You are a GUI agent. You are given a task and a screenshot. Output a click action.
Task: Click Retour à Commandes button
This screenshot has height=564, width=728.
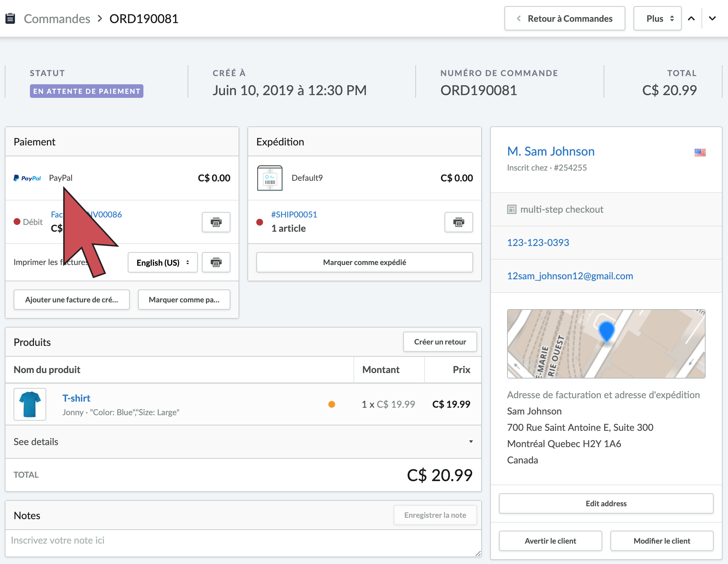pos(565,18)
